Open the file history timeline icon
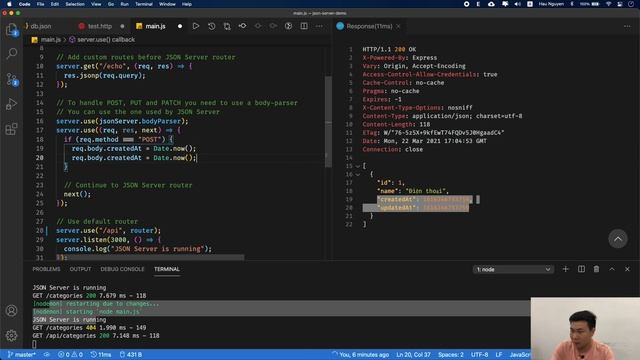The image size is (640, 360). pos(211,26)
